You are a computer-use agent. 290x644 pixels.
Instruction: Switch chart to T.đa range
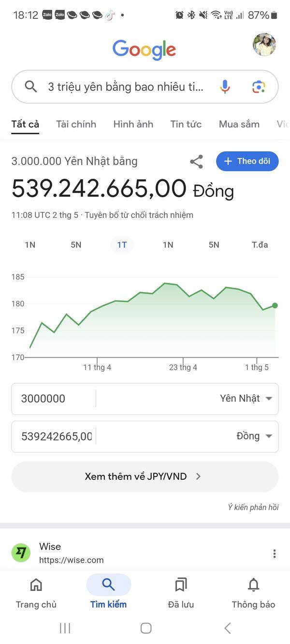point(260,245)
